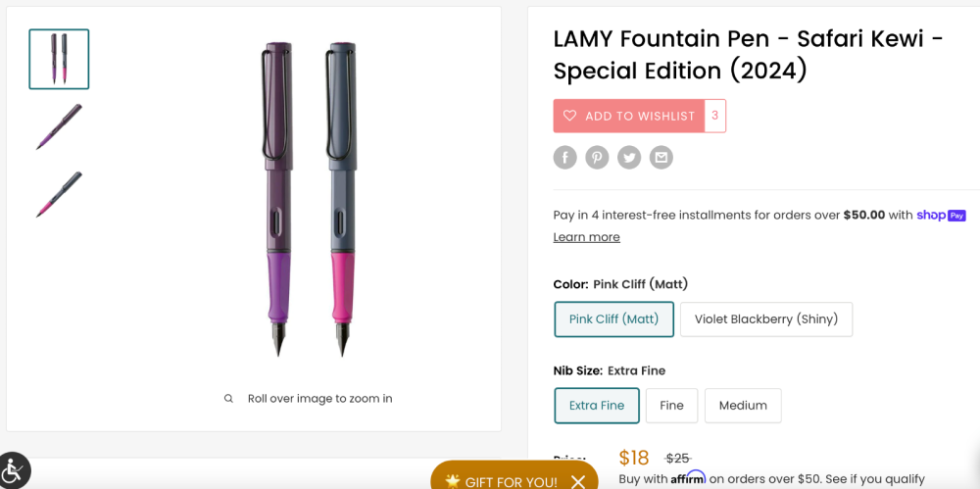Image resolution: width=980 pixels, height=489 pixels.
Task: Share product on Pinterest icon
Action: 597,157
